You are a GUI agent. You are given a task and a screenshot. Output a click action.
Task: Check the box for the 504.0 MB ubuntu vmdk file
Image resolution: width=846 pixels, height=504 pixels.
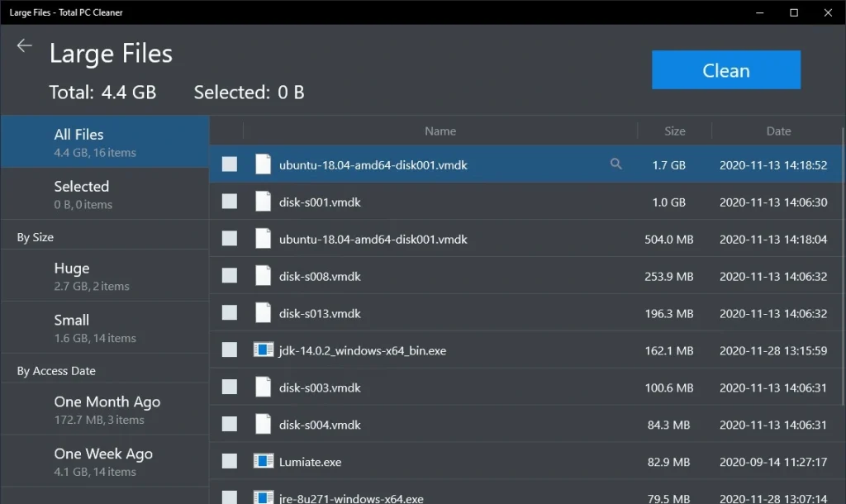coord(230,239)
